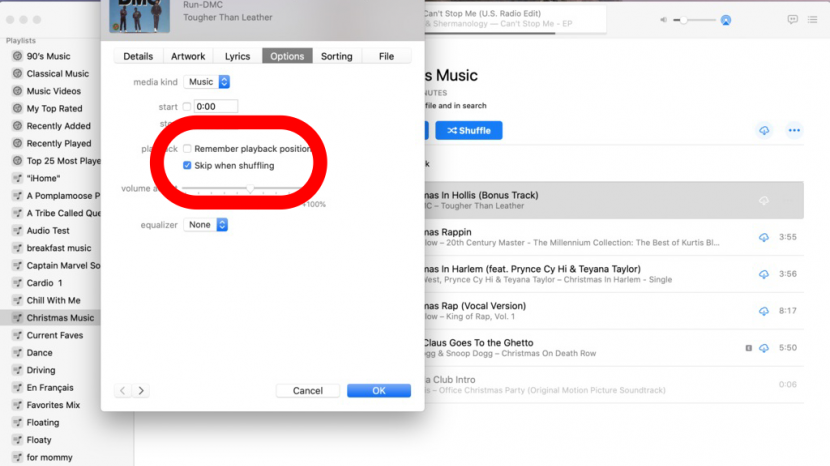
Task: Download Christmas Rappin track from cloud
Action: pyautogui.click(x=764, y=237)
